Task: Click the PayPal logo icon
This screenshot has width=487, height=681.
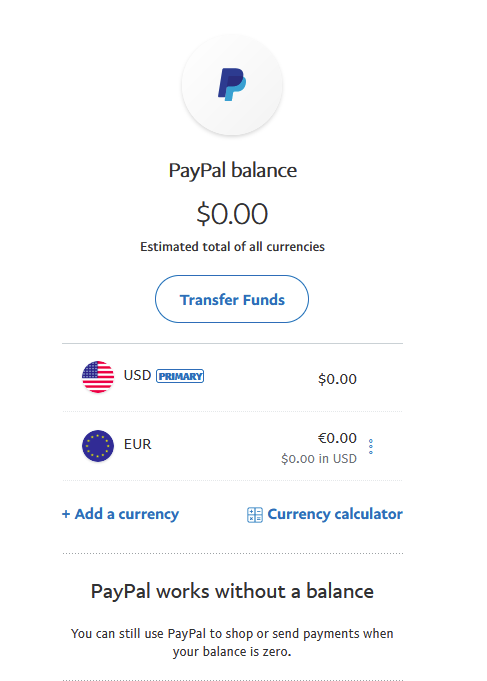Action: (232, 85)
